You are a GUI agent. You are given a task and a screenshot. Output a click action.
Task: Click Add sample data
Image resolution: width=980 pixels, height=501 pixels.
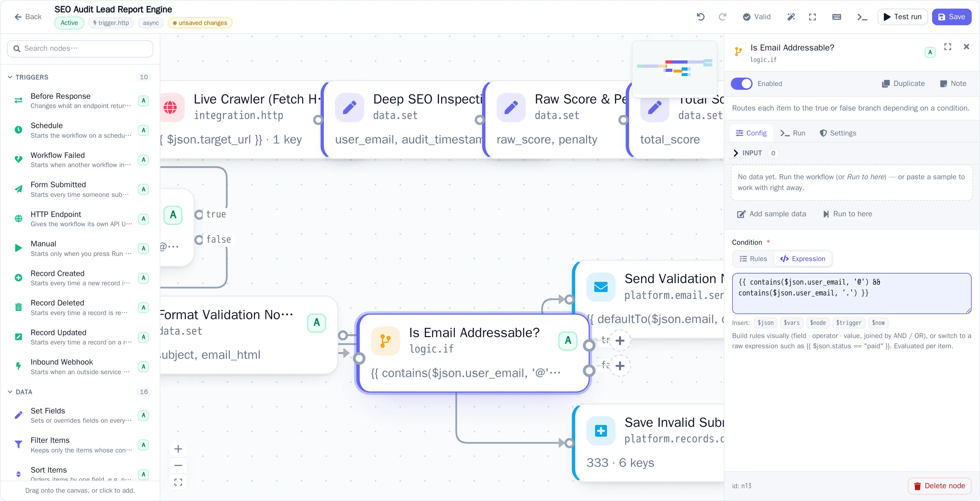click(771, 214)
